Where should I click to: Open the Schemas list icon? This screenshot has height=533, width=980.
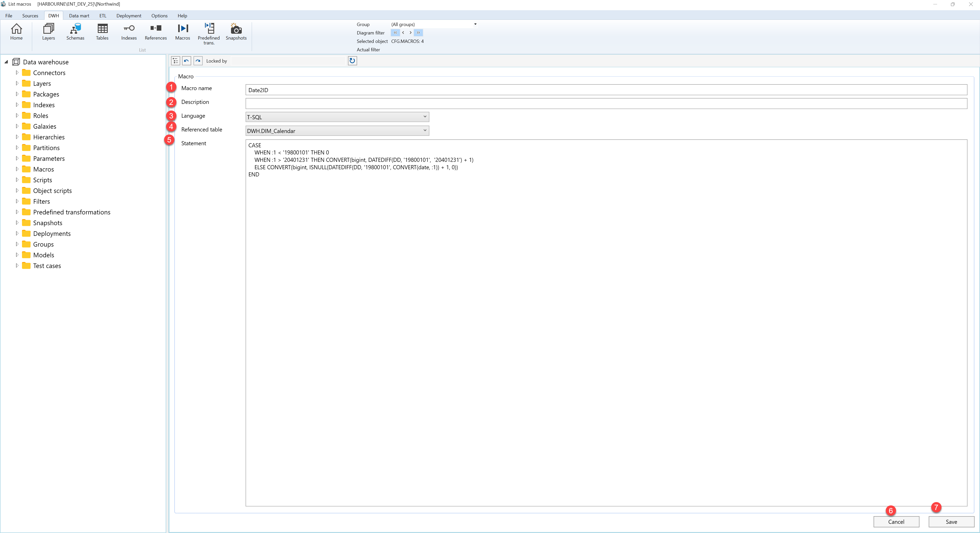pyautogui.click(x=75, y=32)
